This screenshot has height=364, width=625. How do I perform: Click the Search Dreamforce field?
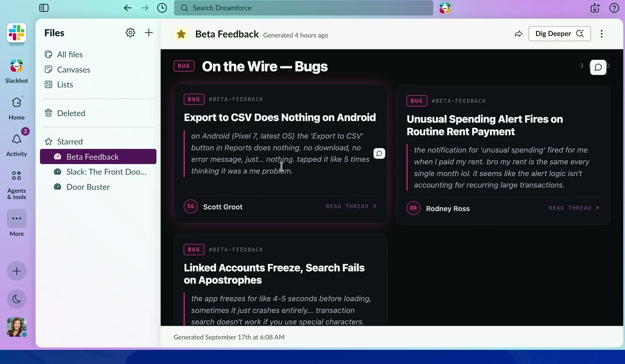click(304, 8)
